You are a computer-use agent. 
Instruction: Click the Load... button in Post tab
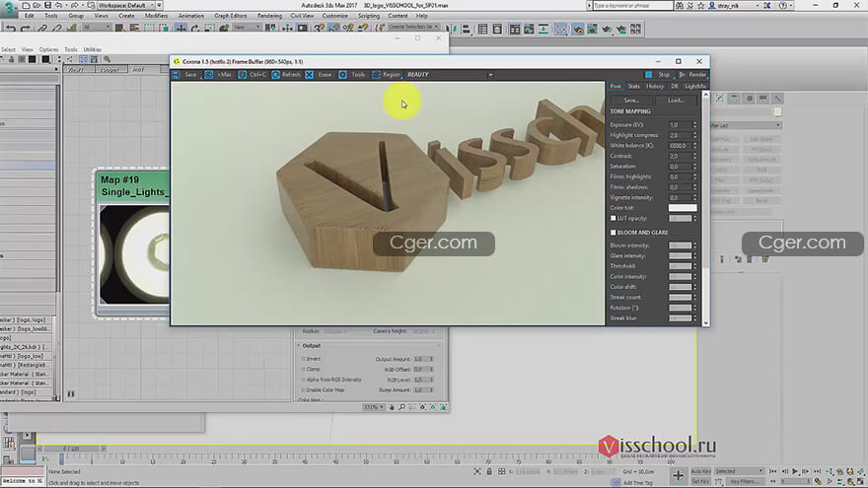[676, 101]
